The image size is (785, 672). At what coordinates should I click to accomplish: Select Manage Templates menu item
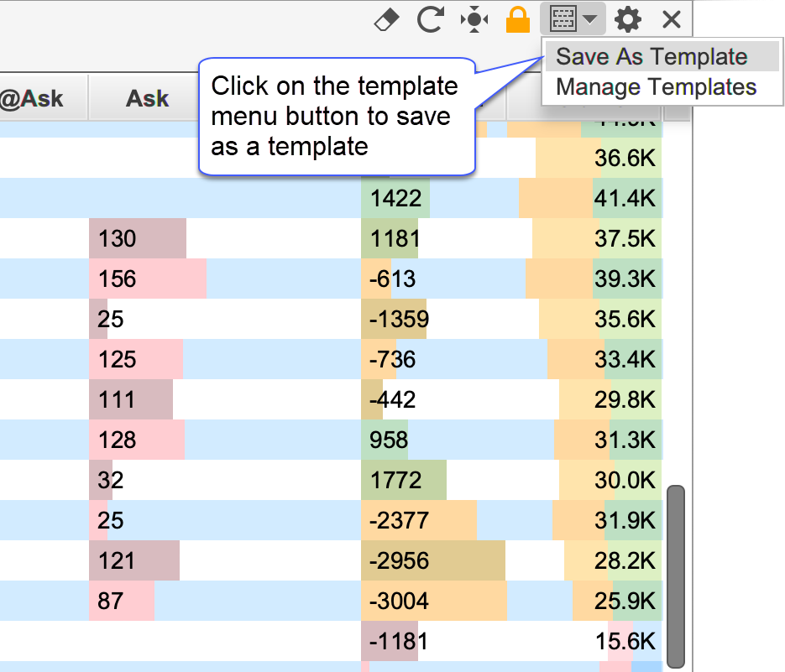[x=656, y=87]
